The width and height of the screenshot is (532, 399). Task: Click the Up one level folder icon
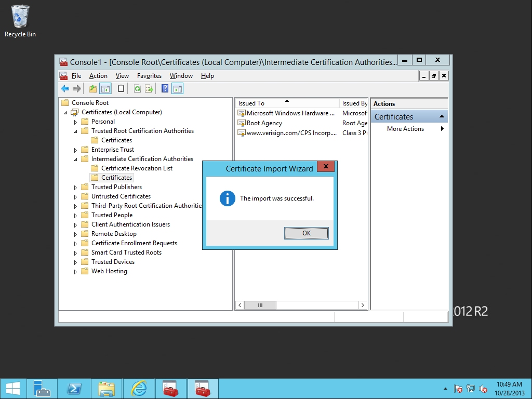click(93, 89)
